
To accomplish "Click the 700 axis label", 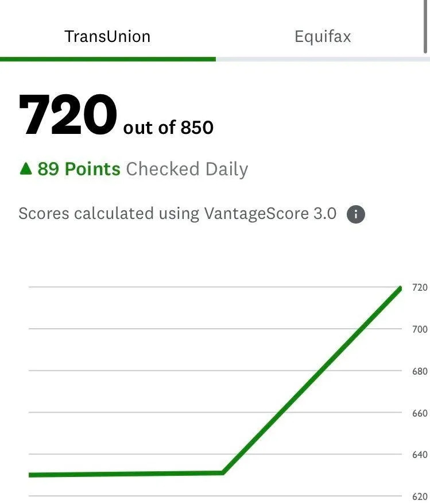I will 420,329.
